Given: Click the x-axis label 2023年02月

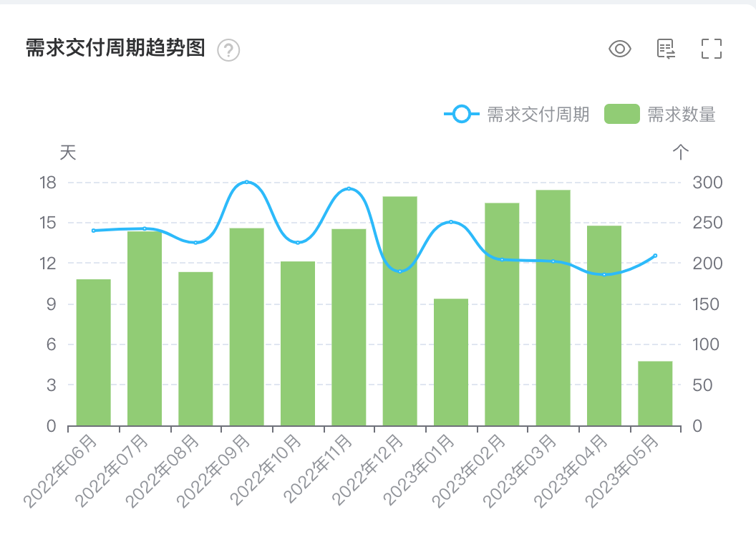Looking at the screenshot, I should [469, 471].
